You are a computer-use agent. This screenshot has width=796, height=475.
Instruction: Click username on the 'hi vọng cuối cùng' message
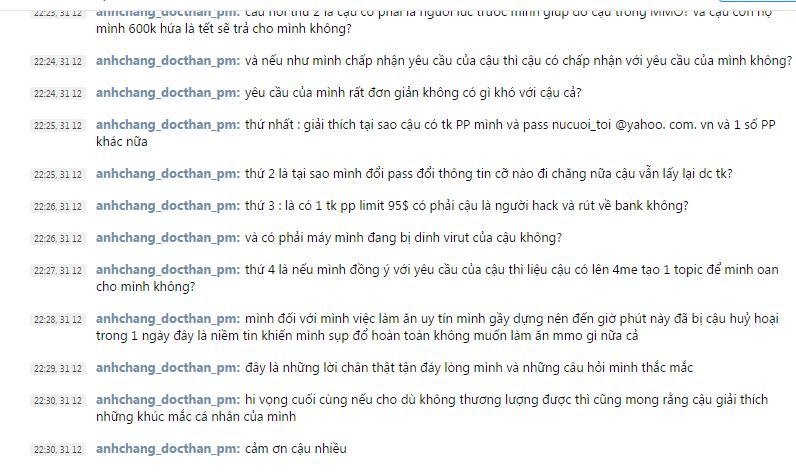point(168,400)
